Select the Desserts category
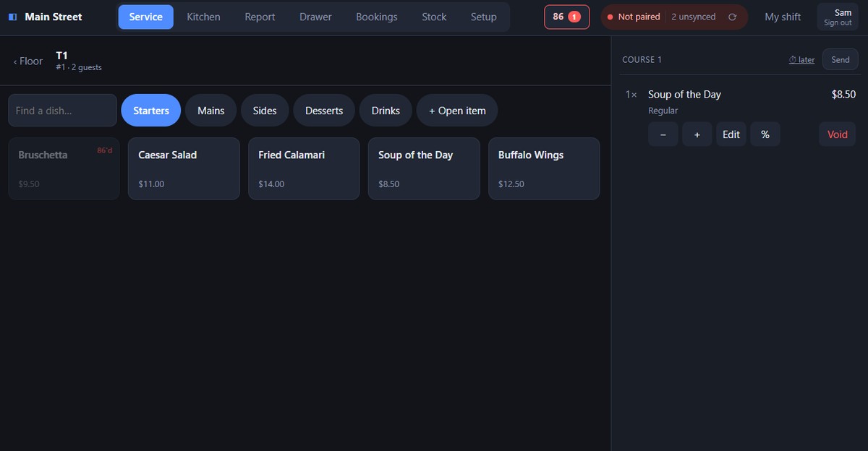 [324, 111]
